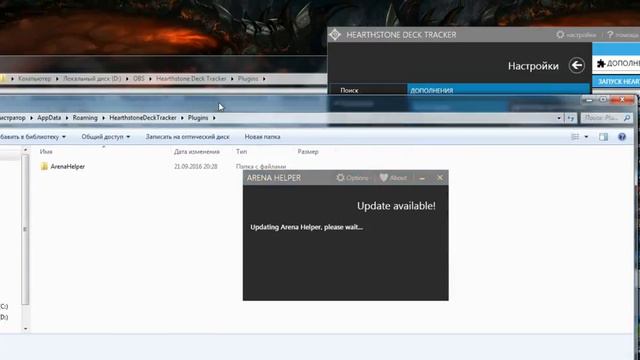Click the navigation pane scrollbar down arrow

click(25, 329)
